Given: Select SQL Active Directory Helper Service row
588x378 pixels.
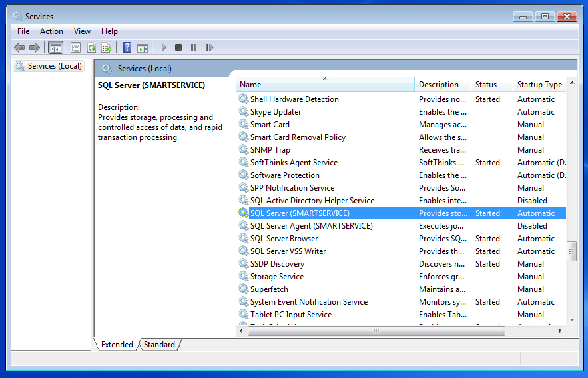Looking at the screenshot, I should pos(402,201).
